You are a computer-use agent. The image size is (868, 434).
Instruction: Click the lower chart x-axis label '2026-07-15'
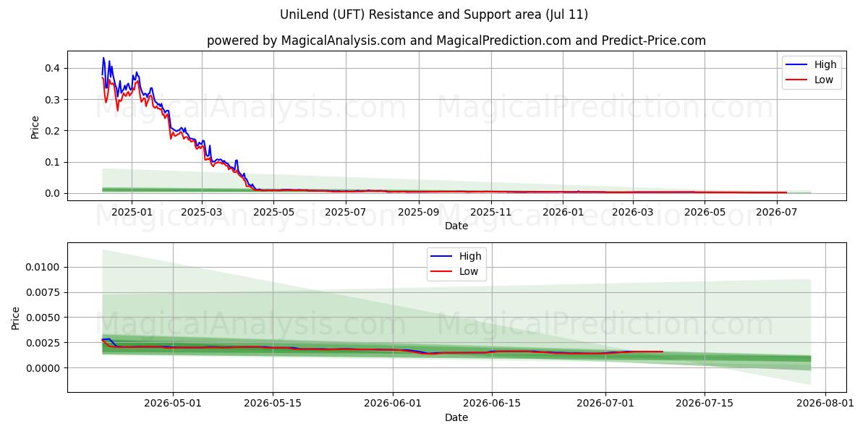(x=705, y=404)
